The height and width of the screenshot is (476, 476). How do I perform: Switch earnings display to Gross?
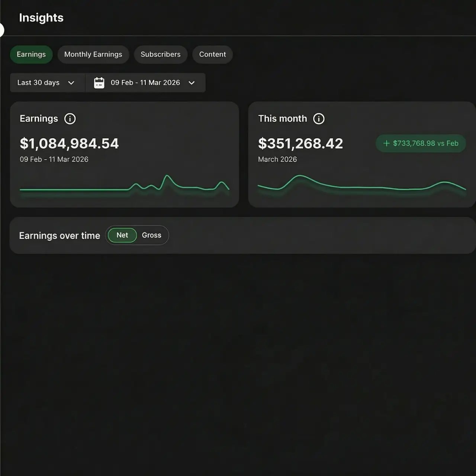click(x=151, y=235)
